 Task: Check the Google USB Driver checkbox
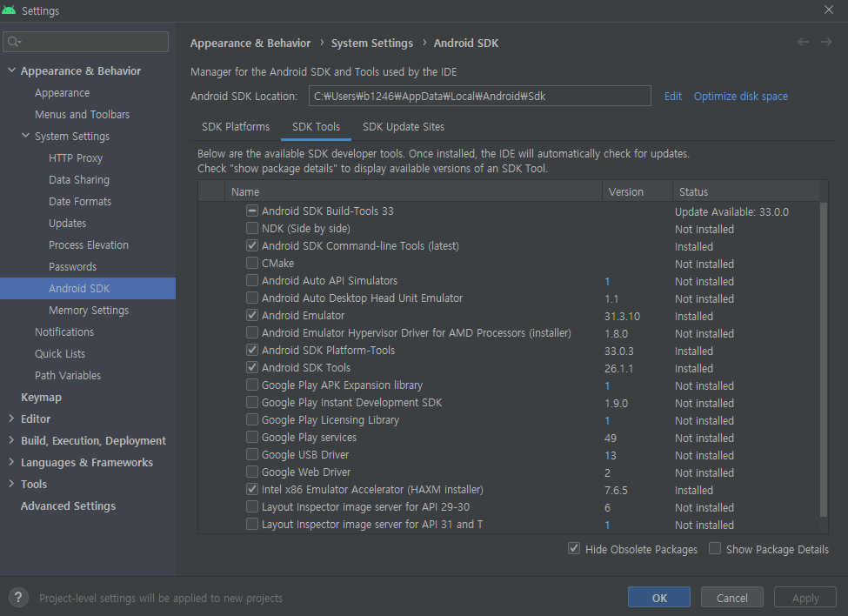click(252, 454)
